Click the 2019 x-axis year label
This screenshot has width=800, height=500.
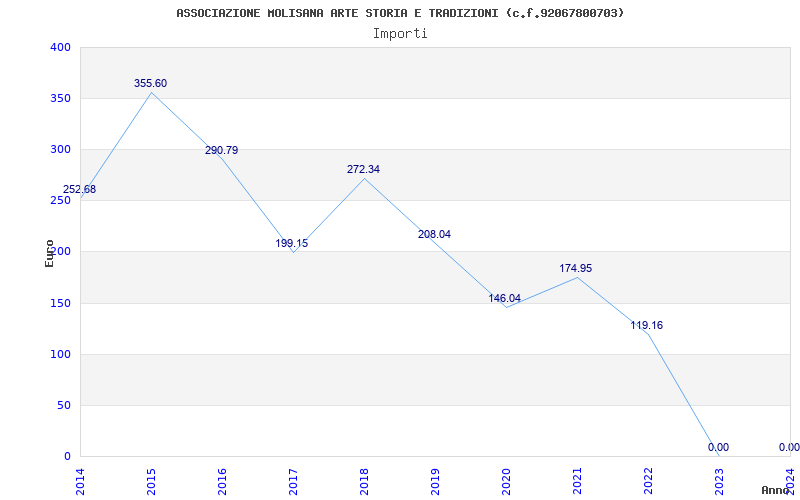point(435,482)
